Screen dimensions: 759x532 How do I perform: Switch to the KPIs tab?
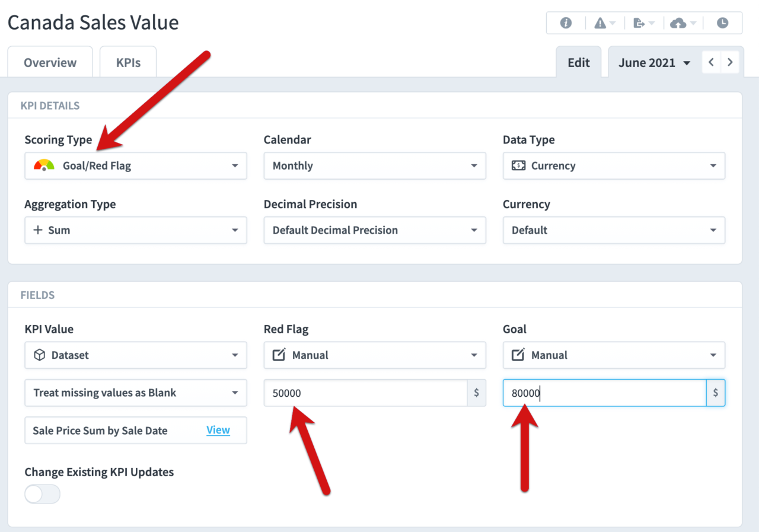click(128, 62)
